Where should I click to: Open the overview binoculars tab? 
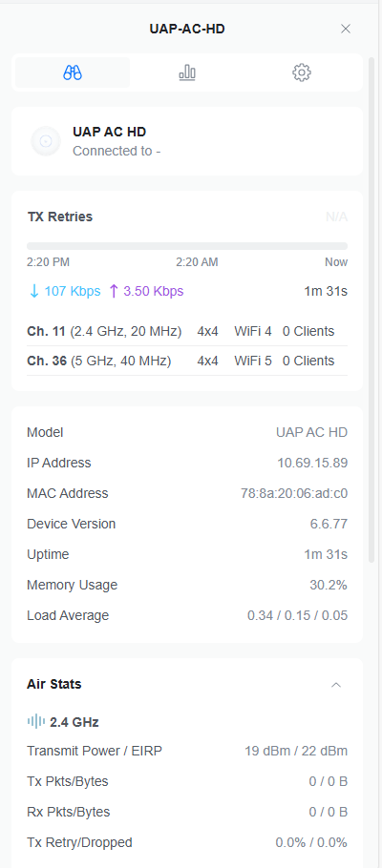pyautogui.click(x=73, y=72)
